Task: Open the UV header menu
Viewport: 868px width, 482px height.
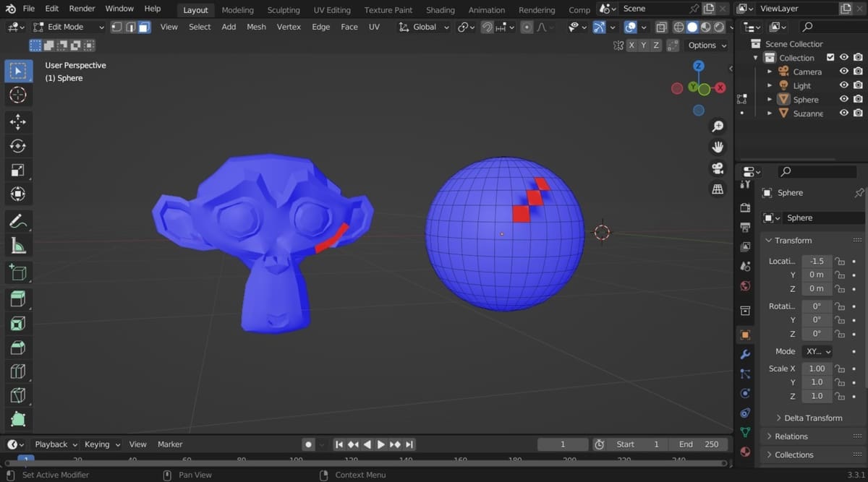Action: point(374,27)
